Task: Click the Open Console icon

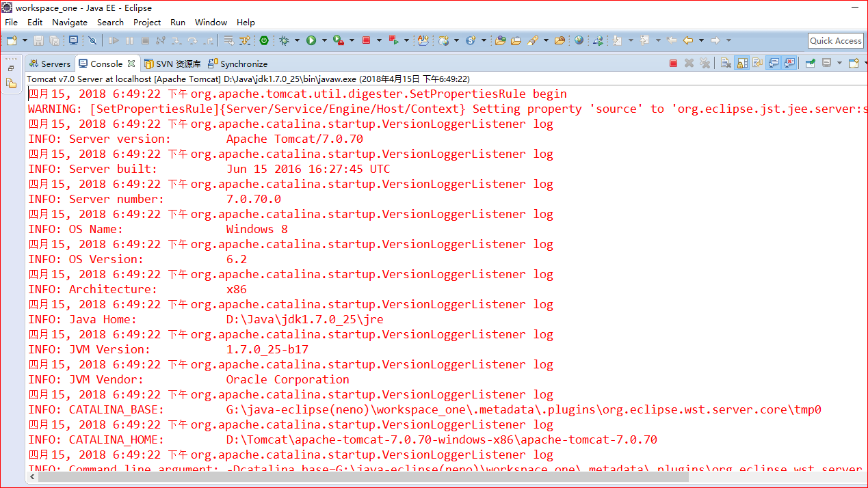Action: [x=854, y=63]
